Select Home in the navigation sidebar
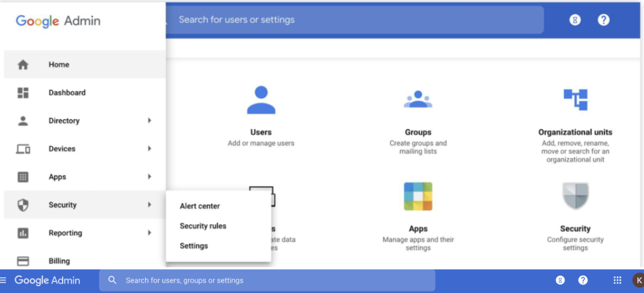The height and width of the screenshot is (293, 644). [x=59, y=65]
